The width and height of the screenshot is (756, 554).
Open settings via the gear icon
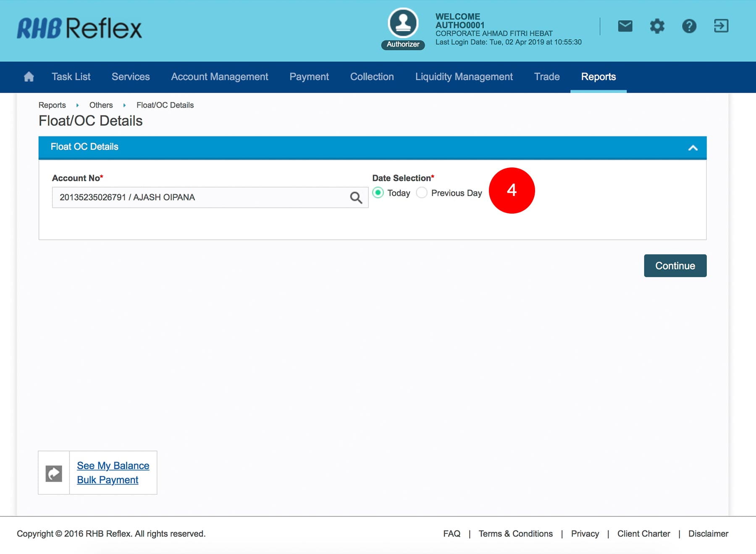coord(657,26)
